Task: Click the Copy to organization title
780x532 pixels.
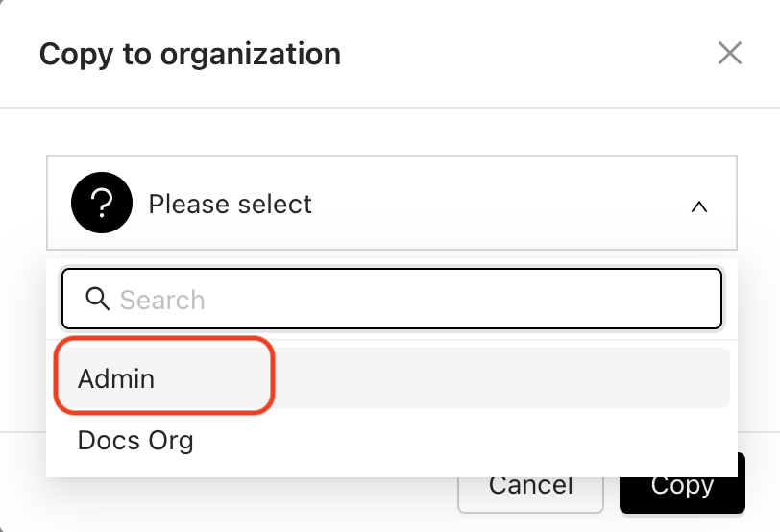Action: (189, 54)
